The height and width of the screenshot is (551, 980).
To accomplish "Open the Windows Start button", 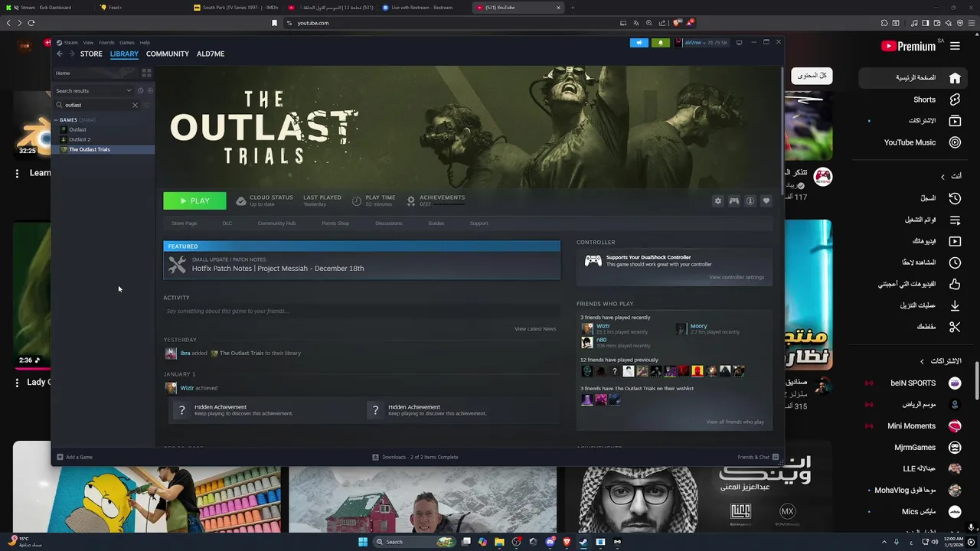I will [x=363, y=542].
